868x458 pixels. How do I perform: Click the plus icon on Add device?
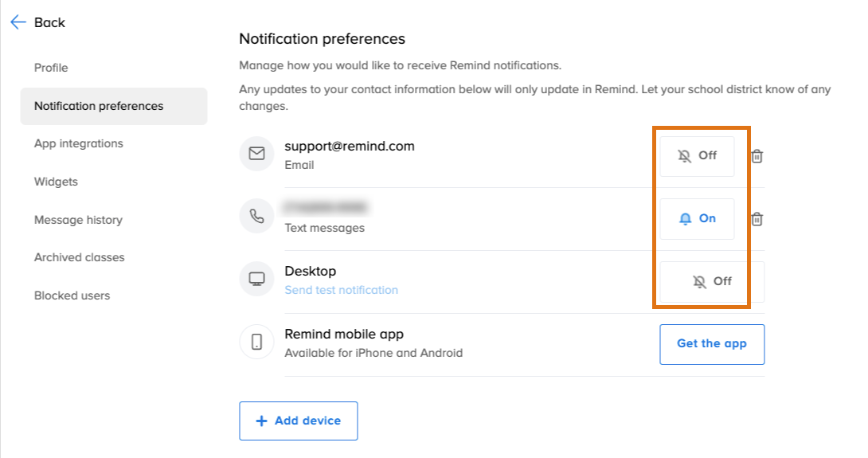coord(261,421)
